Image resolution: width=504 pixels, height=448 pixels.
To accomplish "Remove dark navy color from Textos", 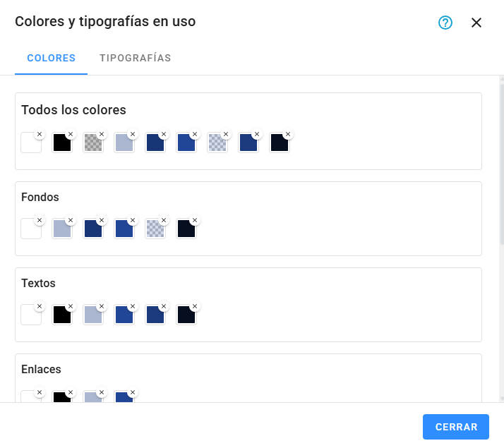I will (195, 306).
